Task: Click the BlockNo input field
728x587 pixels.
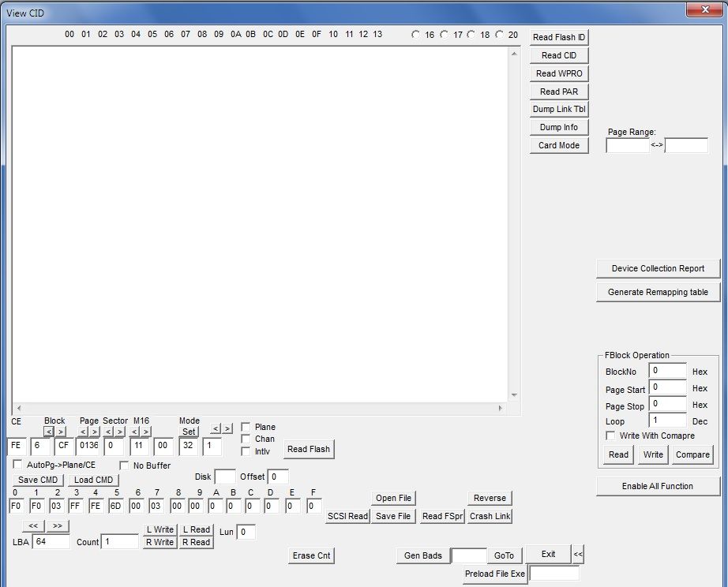Action: coord(668,370)
